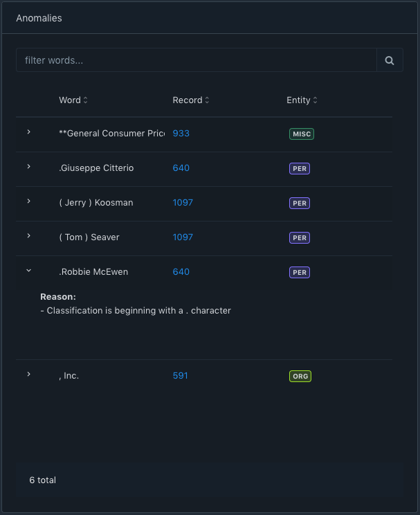
Task: Expand the .Giuseppe Citterio row
Action: click(28, 167)
